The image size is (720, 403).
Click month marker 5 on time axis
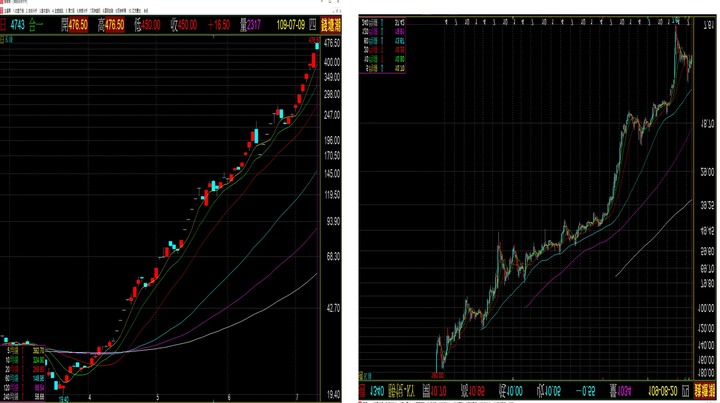coord(158,397)
